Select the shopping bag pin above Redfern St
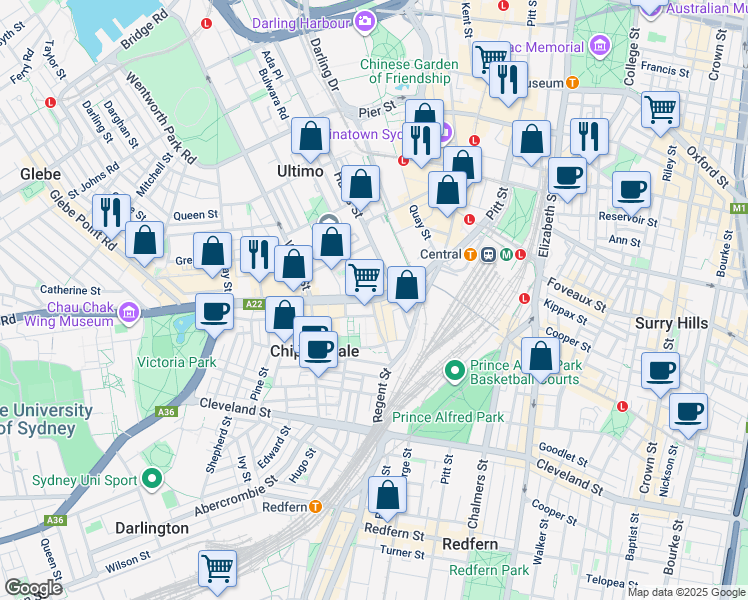748x600 pixels. click(387, 496)
